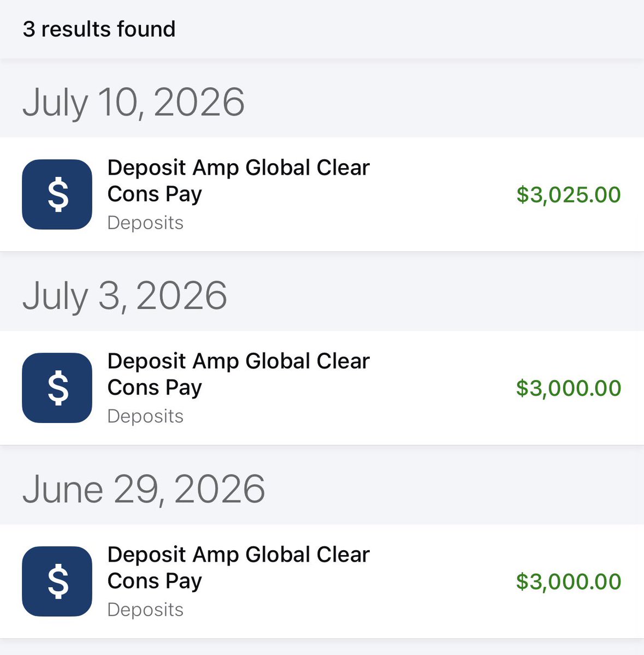Open the $3,025.00 deposit transaction
644x655 pixels.
[322, 195]
